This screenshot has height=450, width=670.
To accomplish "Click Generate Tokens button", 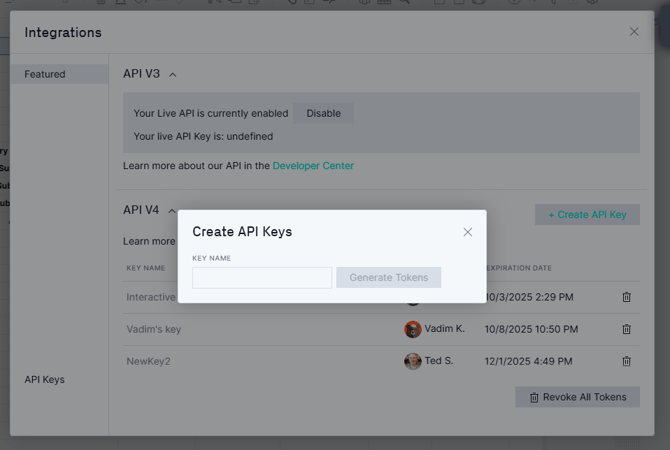I will (x=388, y=278).
